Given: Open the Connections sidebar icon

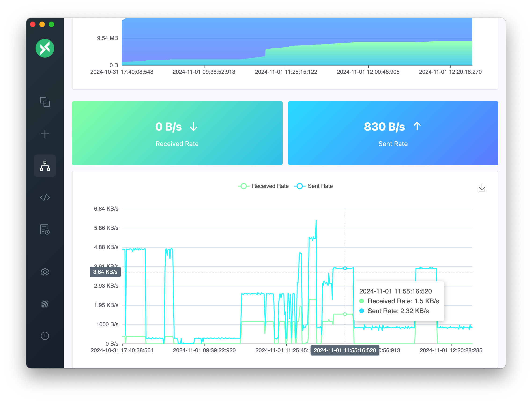Looking at the screenshot, I should click(x=45, y=102).
